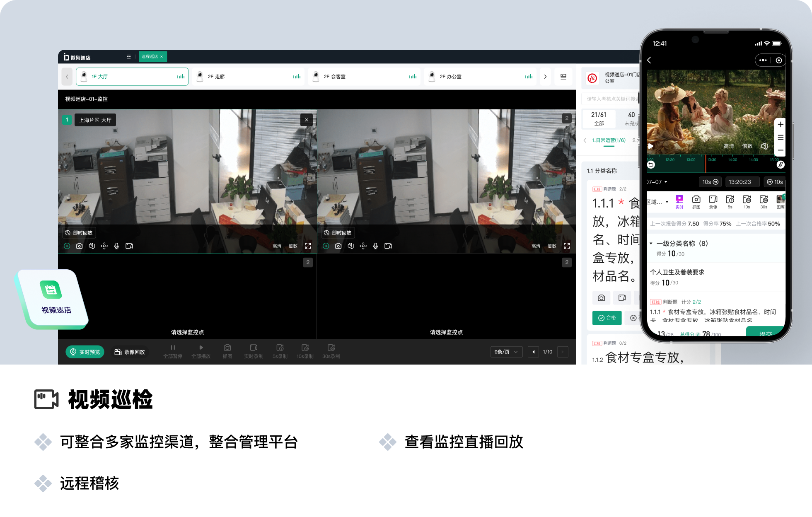812x517 pixels.
Task: Click the menu collapse icon beside the 傲海巡店 logo
Action: [x=128, y=57]
